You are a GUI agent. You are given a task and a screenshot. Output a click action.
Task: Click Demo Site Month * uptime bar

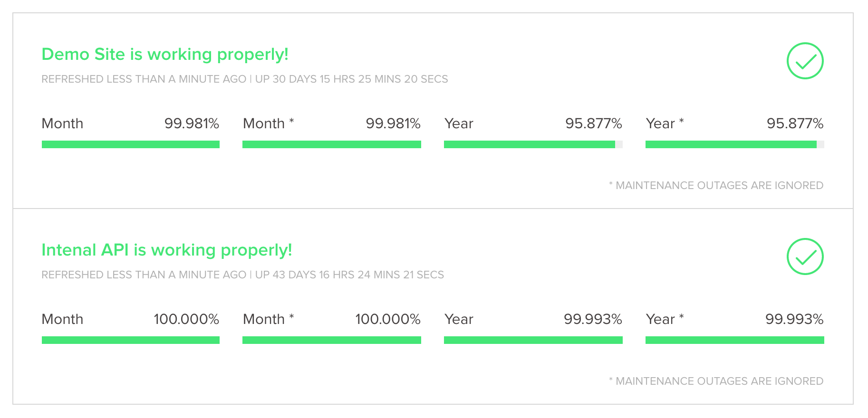pyautogui.click(x=332, y=144)
